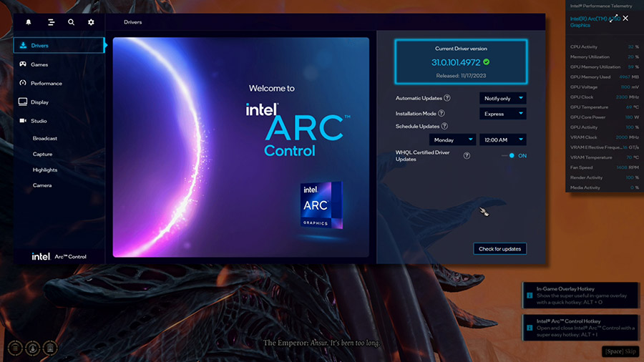The height and width of the screenshot is (362, 644).
Task: Click the Fan Speed telemetry row
Action: (x=604, y=167)
